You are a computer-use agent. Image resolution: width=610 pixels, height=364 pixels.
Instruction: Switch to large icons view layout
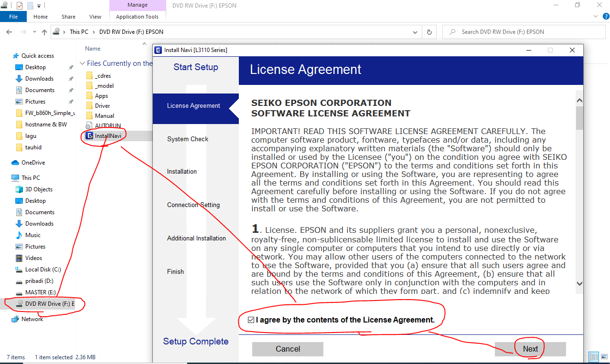604,357
